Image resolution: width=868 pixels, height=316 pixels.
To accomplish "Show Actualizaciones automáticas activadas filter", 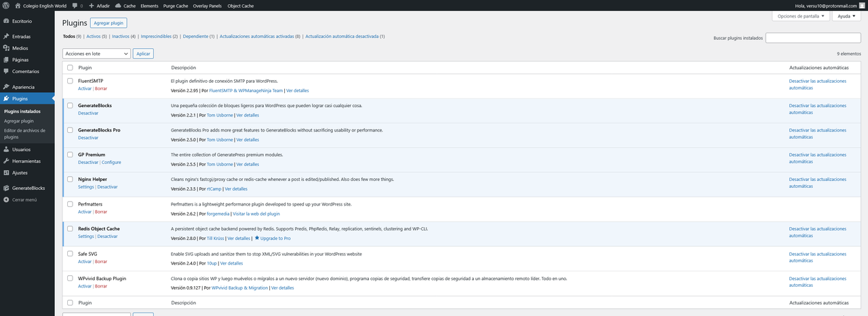I will pyautogui.click(x=260, y=36).
